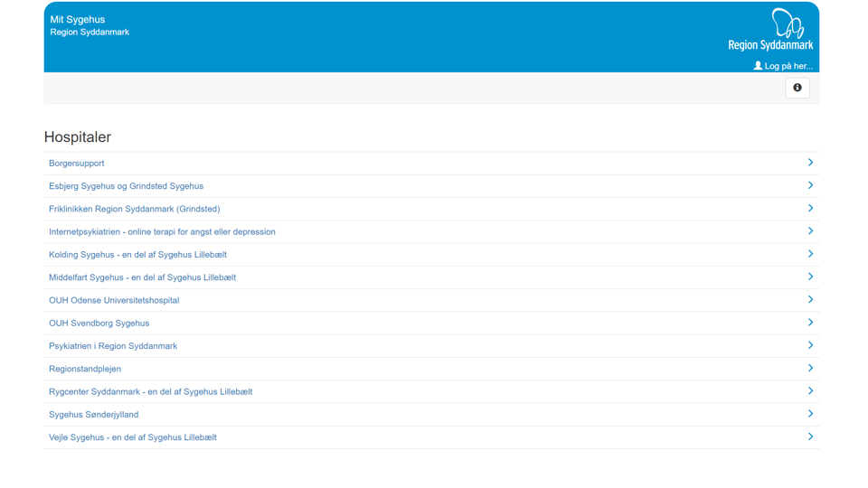Screen dimensions: 868x488
Task: Click the arrow icon next to Regionstandplejen
Action: [x=810, y=368]
